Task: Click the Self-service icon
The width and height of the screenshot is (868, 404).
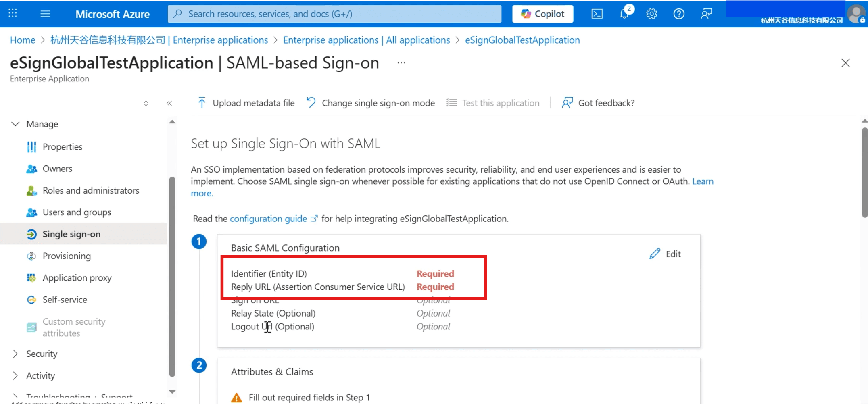Action: tap(31, 300)
